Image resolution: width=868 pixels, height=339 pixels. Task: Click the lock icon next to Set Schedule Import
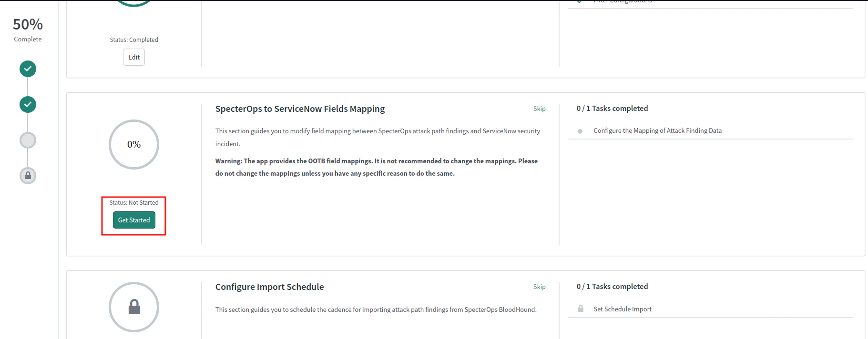pyautogui.click(x=581, y=309)
